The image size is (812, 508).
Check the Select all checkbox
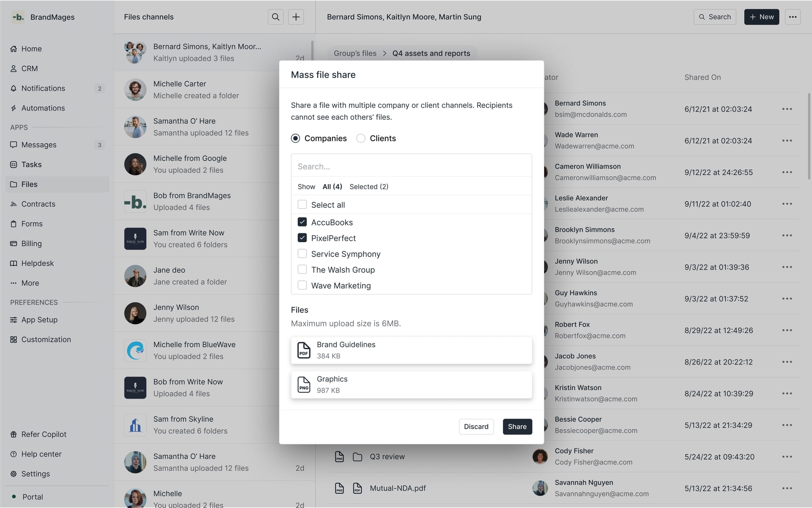(x=302, y=204)
